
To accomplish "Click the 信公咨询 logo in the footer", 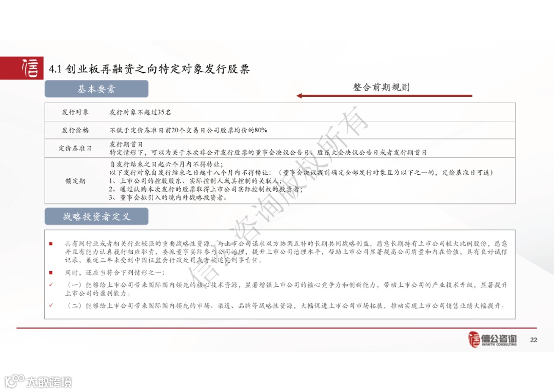I will 492,339.
